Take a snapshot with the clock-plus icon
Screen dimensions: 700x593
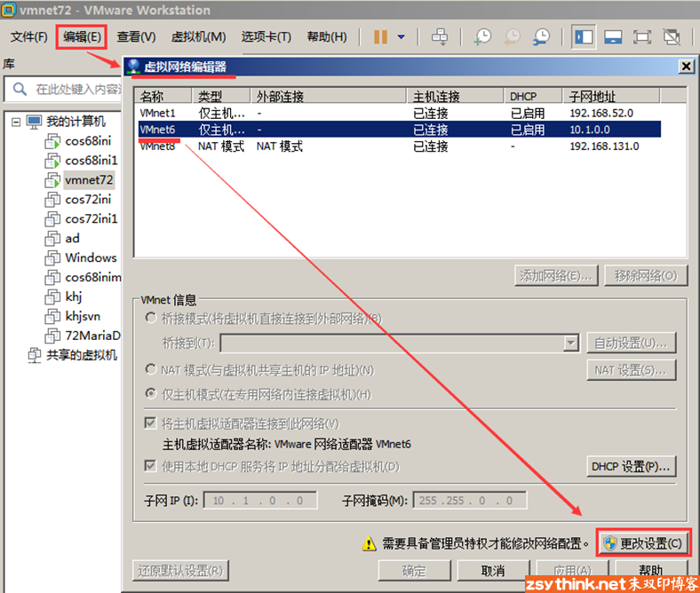click(483, 36)
